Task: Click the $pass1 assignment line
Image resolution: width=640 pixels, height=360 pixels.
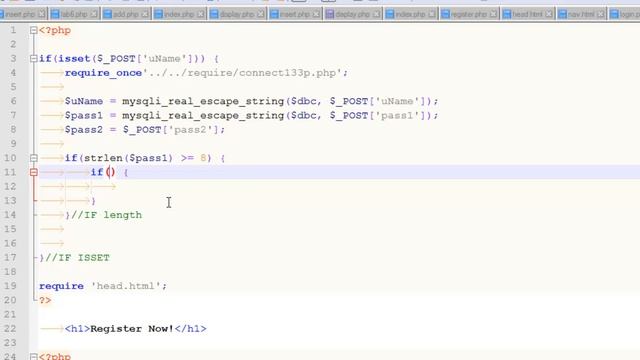Action: pos(251,116)
